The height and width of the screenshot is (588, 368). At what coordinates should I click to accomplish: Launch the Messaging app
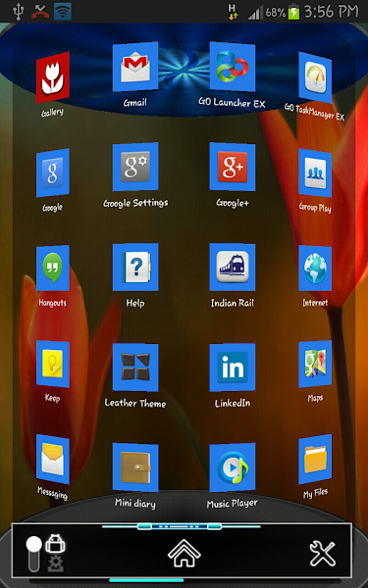(53, 459)
